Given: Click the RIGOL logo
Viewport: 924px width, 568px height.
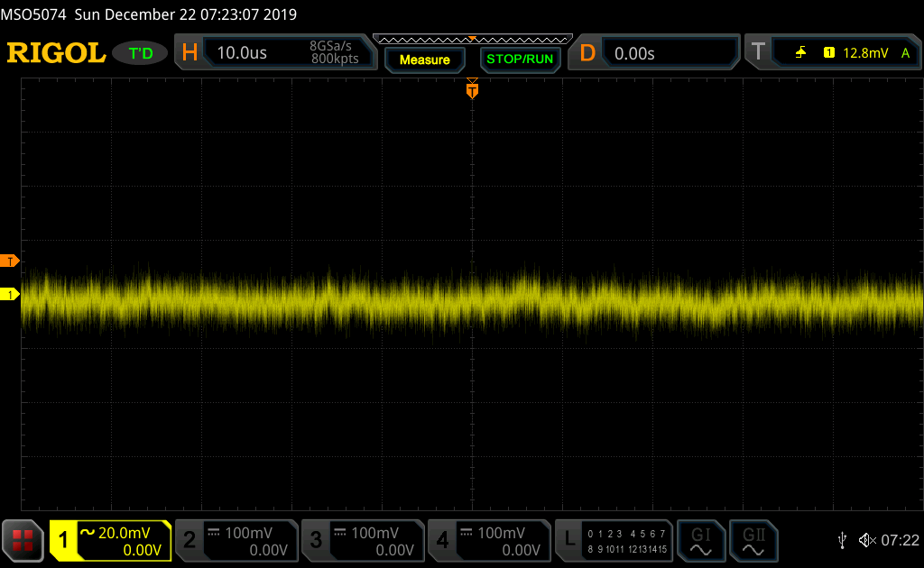Looking at the screenshot, I should 56,53.
